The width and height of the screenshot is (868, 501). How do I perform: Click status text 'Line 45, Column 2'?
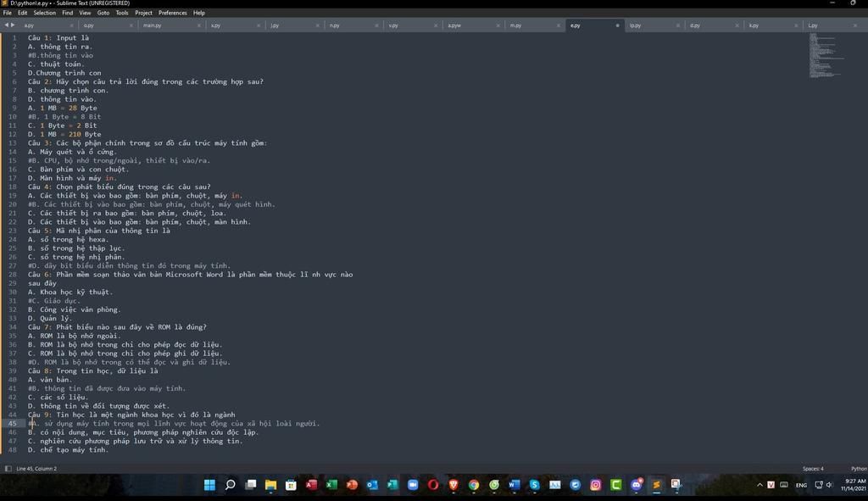[36, 469]
